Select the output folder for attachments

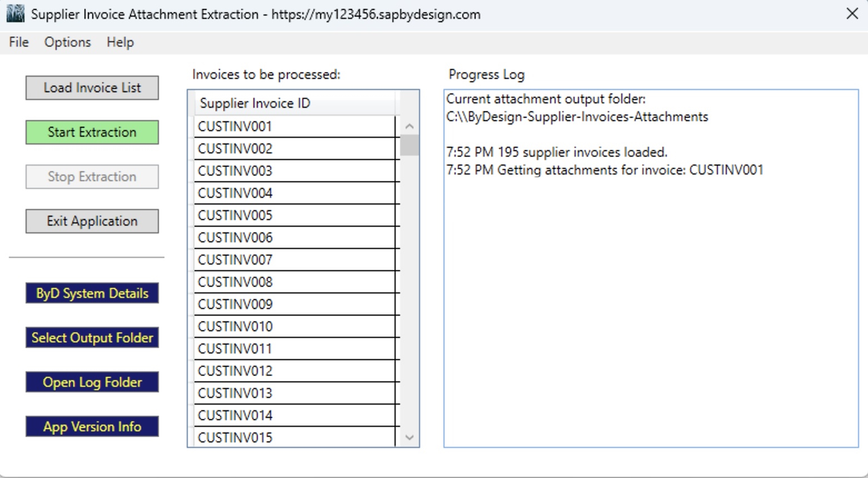[92, 337]
